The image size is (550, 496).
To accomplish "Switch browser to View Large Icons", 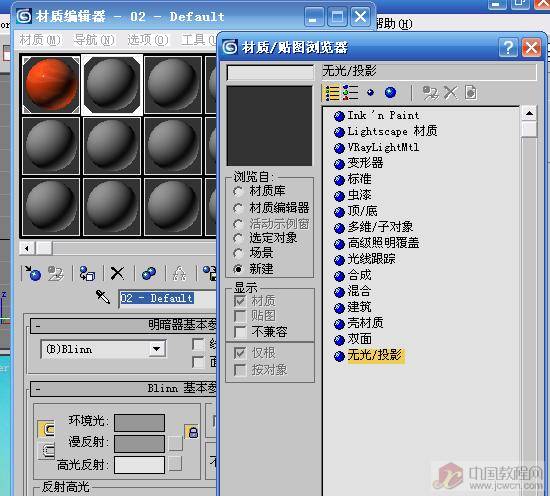I will 390,93.
